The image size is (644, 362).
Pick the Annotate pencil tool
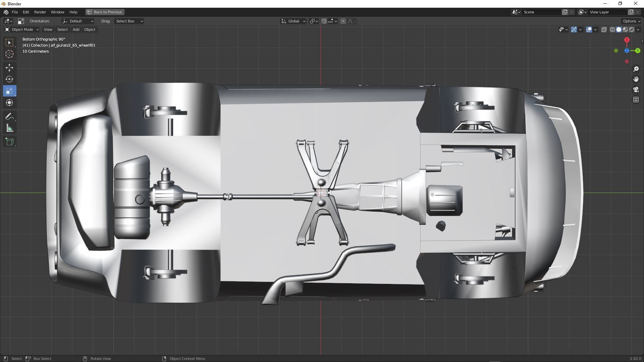[9, 117]
